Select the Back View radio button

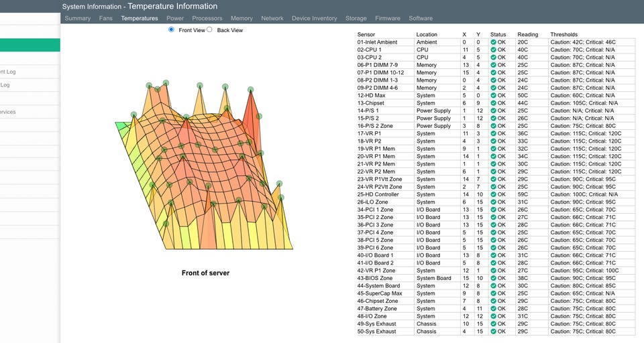[209, 29]
